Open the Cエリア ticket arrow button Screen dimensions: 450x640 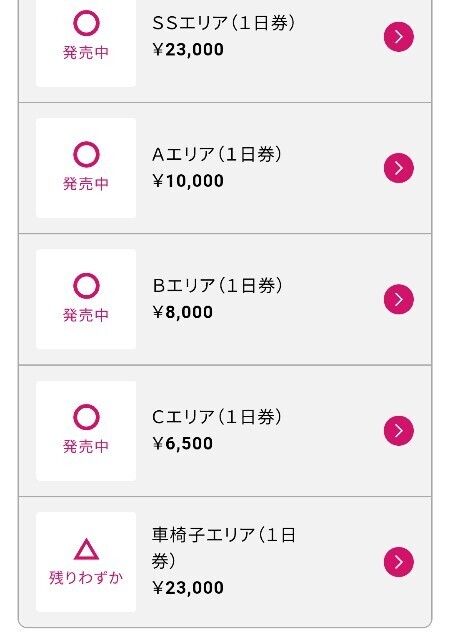399,431
